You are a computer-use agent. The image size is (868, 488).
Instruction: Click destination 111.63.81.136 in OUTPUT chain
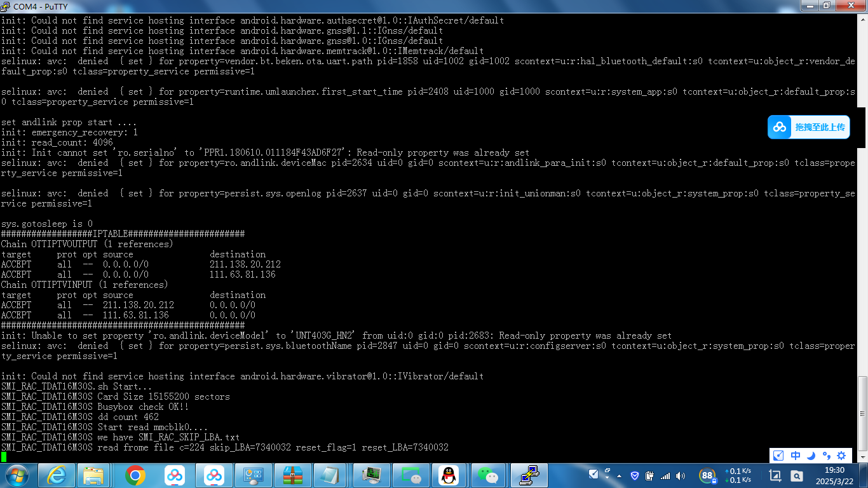pyautogui.click(x=243, y=274)
